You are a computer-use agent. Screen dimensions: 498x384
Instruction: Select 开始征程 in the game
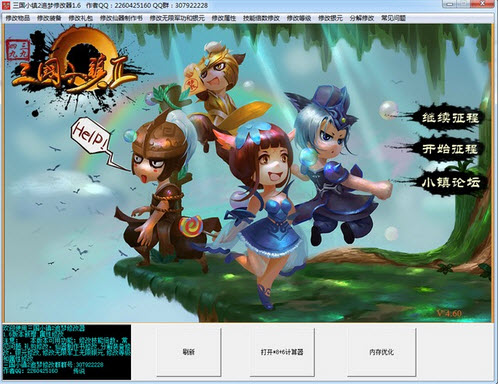(x=450, y=149)
